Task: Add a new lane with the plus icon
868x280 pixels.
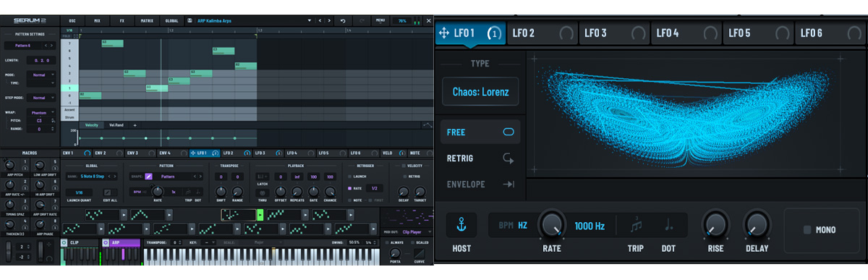Action: [x=135, y=125]
